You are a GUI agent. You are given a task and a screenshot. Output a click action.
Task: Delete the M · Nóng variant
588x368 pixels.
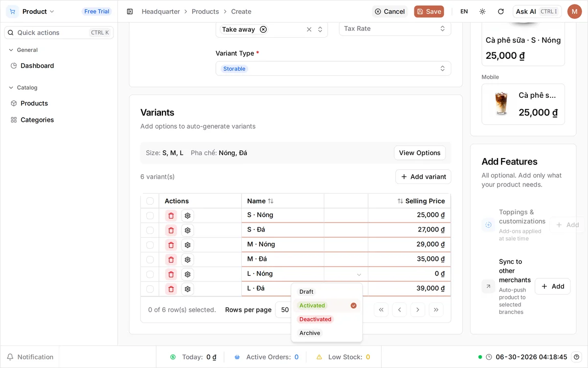[x=171, y=245]
